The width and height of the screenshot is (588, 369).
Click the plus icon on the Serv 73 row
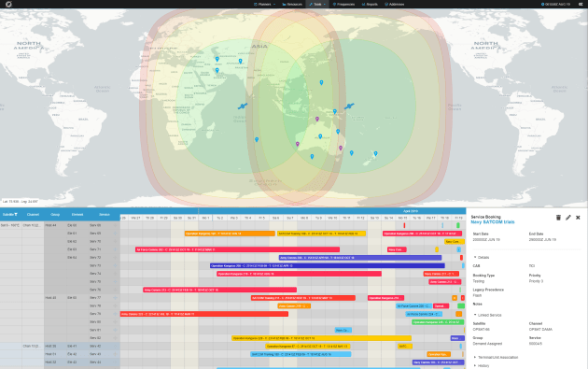pyautogui.click(x=115, y=265)
